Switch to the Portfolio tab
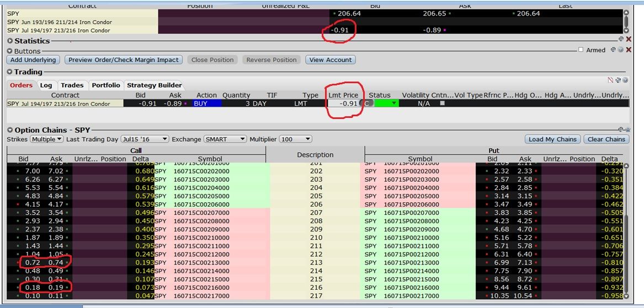Image resolution: width=644 pixels, height=308 pixels. coord(106,85)
